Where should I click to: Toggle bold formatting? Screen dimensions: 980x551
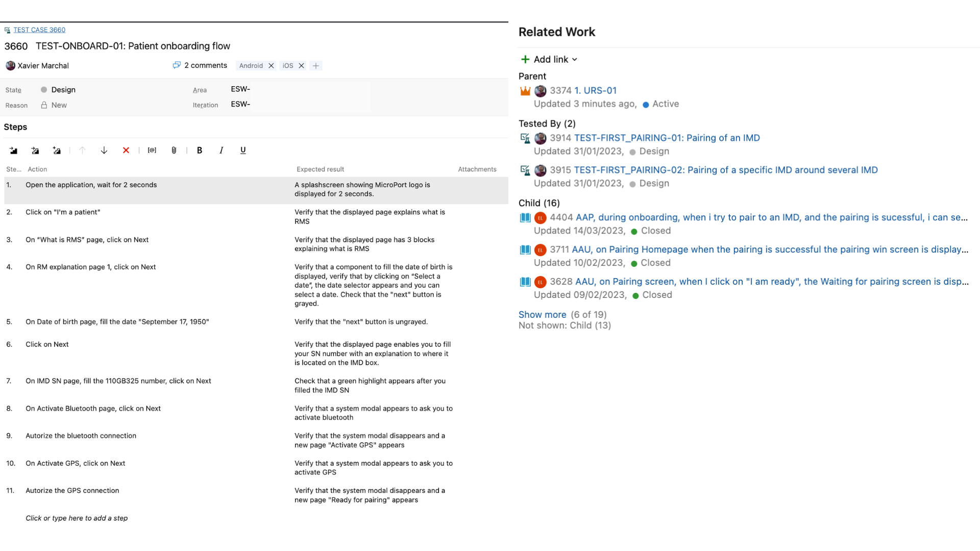tap(200, 151)
